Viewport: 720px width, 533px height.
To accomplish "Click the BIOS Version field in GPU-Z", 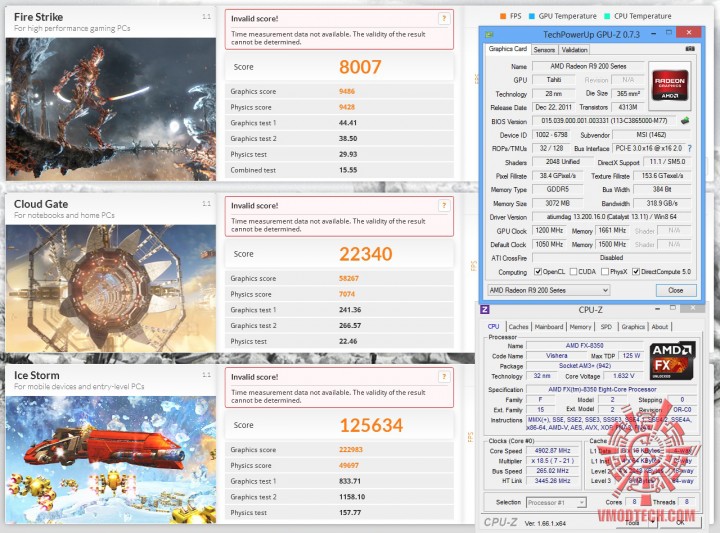I will point(604,121).
